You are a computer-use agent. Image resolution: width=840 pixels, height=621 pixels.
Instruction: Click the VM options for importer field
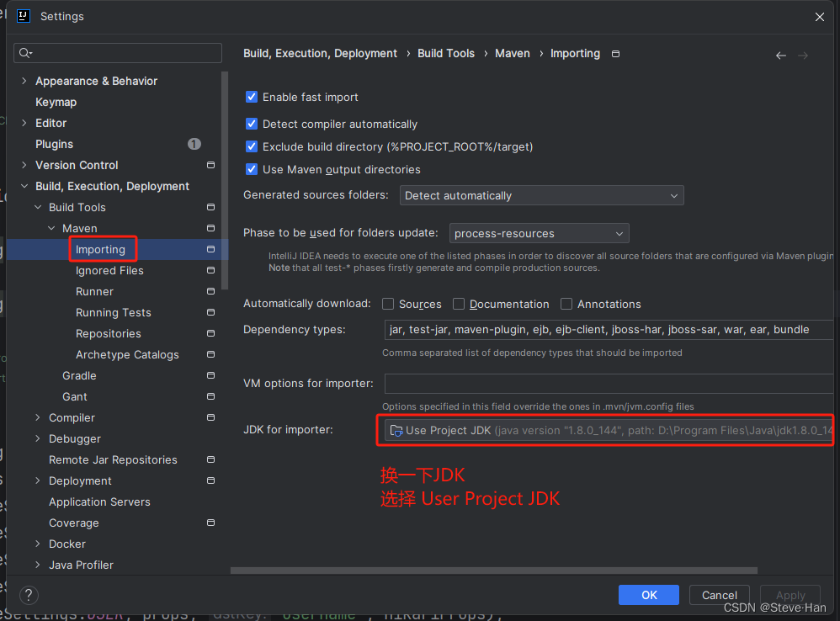click(609, 384)
